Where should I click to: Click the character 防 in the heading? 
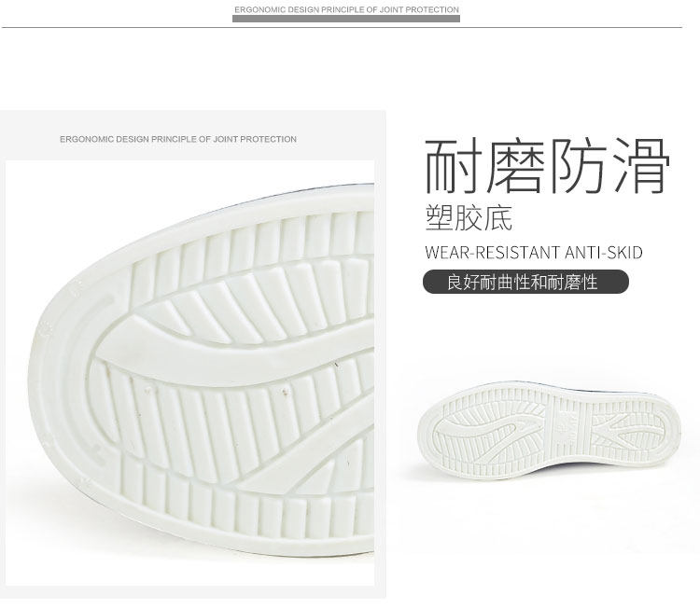pos(579,166)
